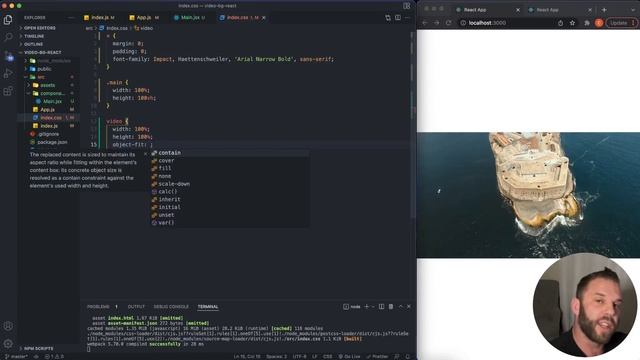Switch to the Main.jsx editor tab
The image size is (640, 360).
point(190,18)
